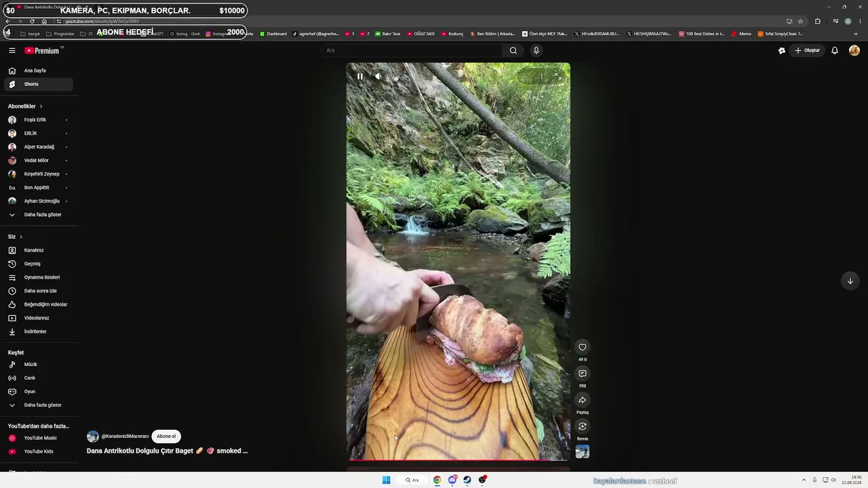Start voice search with the microphone
The height and width of the screenshot is (488, 868).
point(536,50)
